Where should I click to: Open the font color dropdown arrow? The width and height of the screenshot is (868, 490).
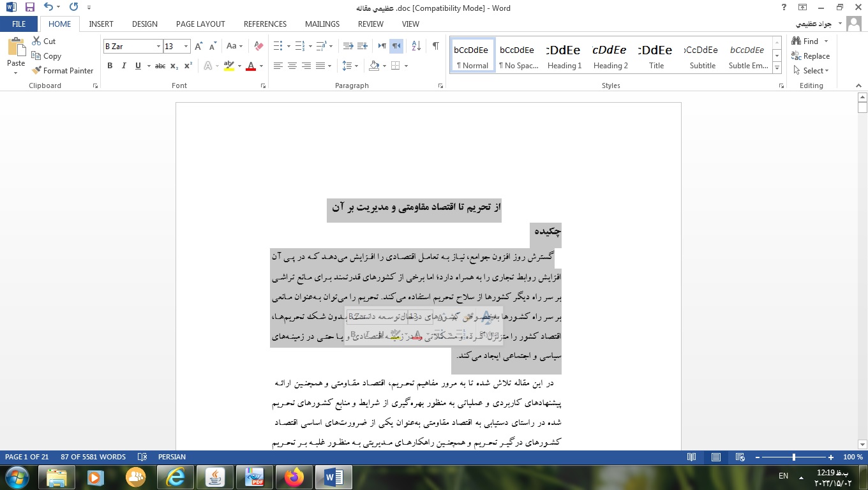tap(260, 66)
